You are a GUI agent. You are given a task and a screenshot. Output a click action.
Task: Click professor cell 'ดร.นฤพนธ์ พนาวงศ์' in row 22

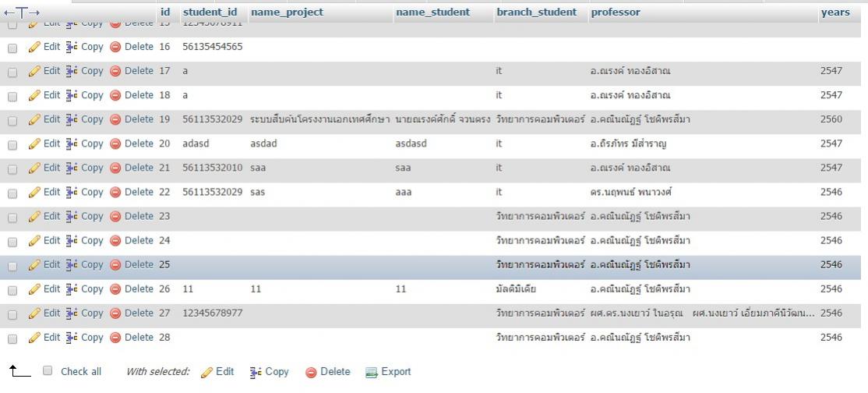(x=631, y=193)
